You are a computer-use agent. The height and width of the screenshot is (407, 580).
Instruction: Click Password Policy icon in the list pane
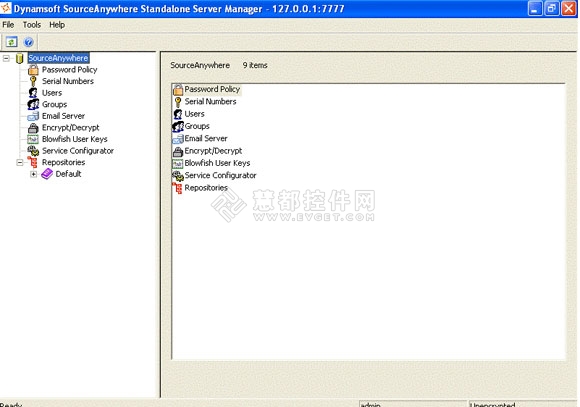[178, 90]
